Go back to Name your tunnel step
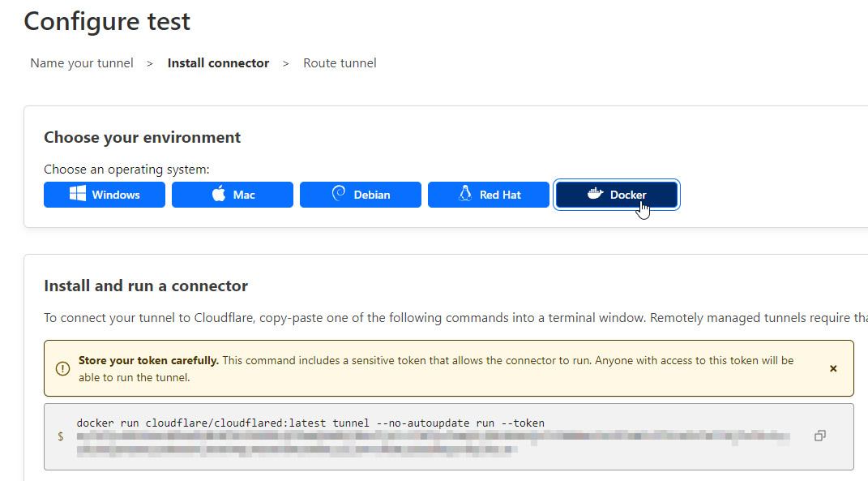Image resolution: width=868 pixels, height=481 pixels. (82, 63)
